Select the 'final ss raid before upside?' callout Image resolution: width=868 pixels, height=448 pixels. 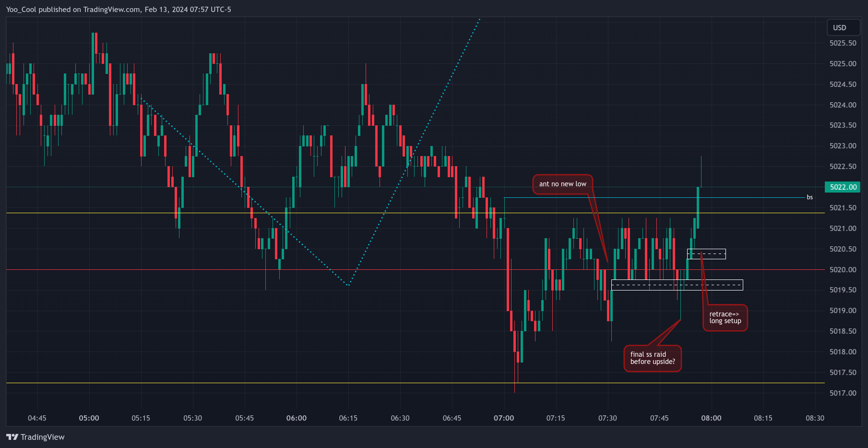(x=653, y=358)
